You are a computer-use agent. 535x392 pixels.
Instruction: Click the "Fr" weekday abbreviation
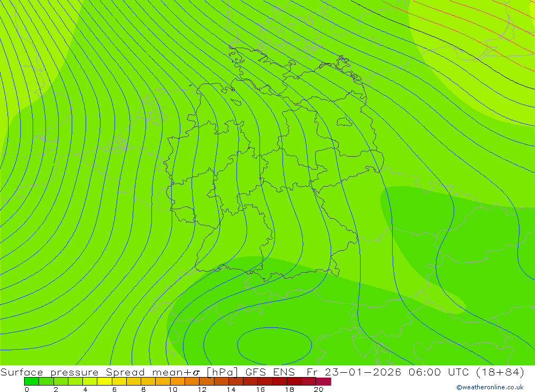[312, 372]
